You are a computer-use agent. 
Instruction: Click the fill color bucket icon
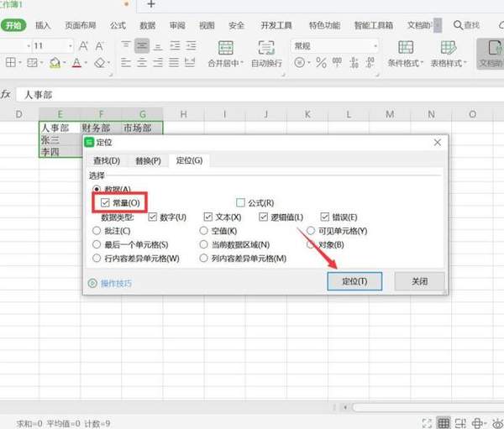(55, 62)
